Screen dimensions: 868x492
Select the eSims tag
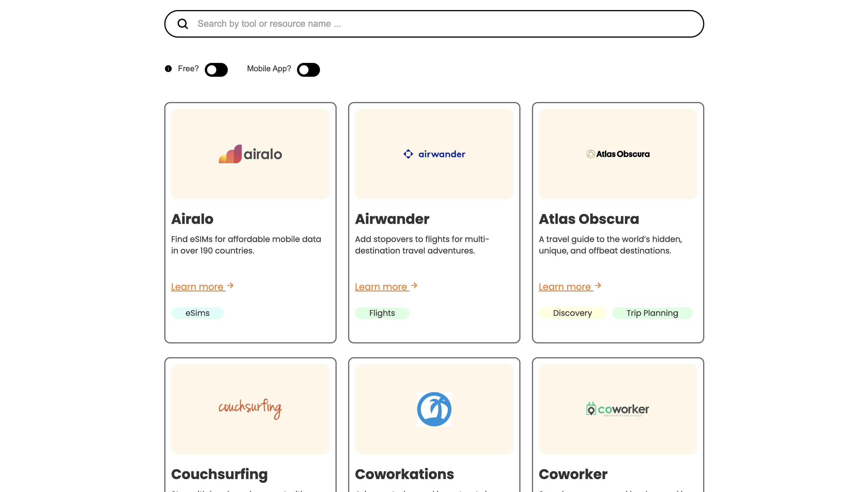[x=197, y=313]
